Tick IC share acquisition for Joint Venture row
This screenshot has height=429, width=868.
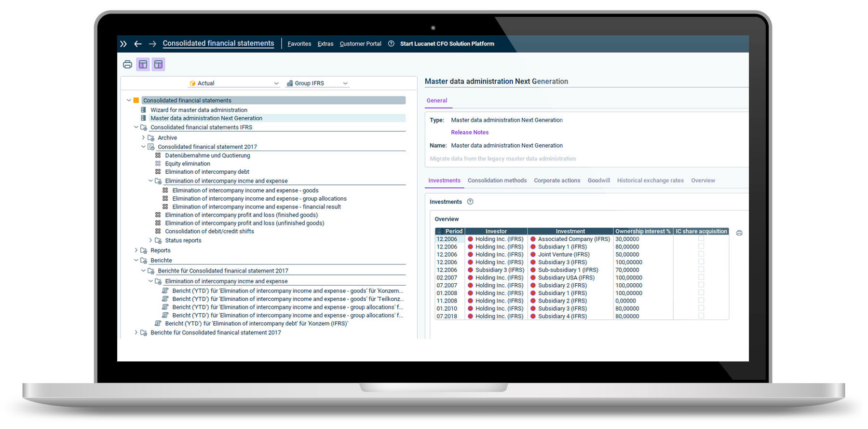point(701,254)
